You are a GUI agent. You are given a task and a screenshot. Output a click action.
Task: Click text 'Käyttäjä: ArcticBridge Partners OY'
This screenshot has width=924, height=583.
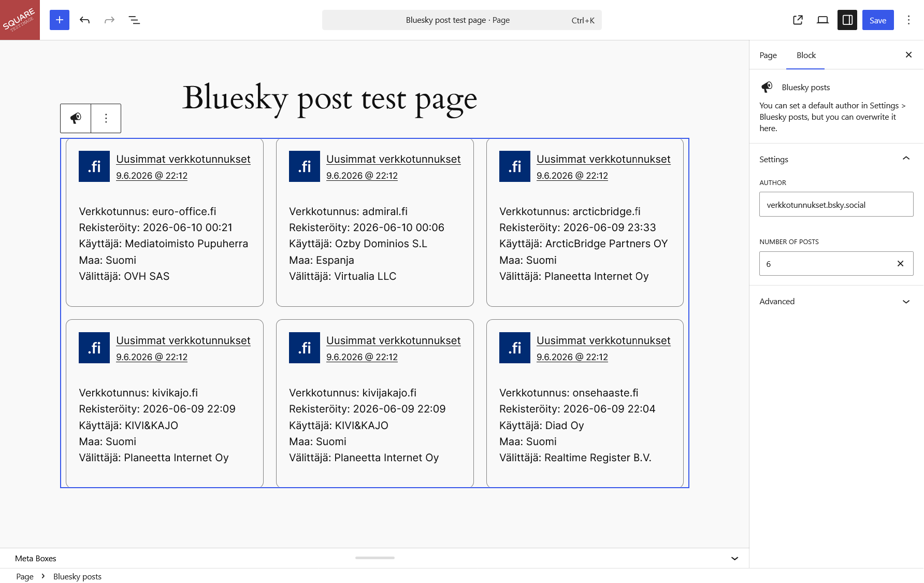tap(584, 244)
